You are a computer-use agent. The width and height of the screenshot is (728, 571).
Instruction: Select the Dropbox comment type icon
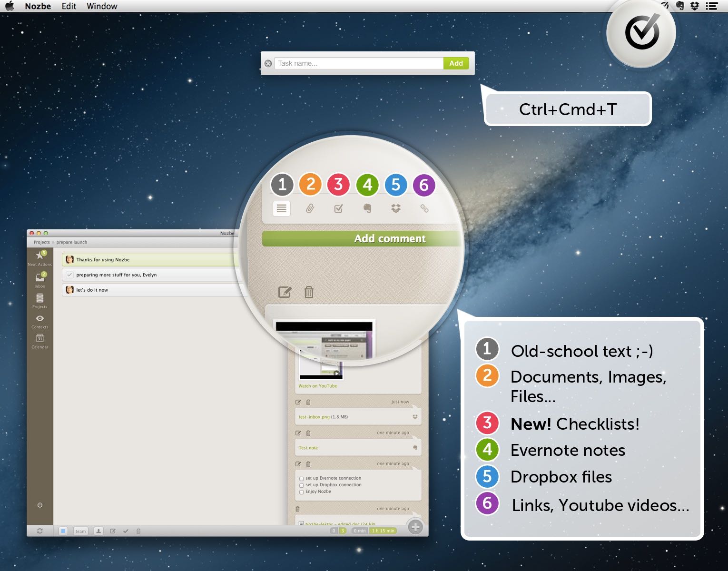[395, 208]
